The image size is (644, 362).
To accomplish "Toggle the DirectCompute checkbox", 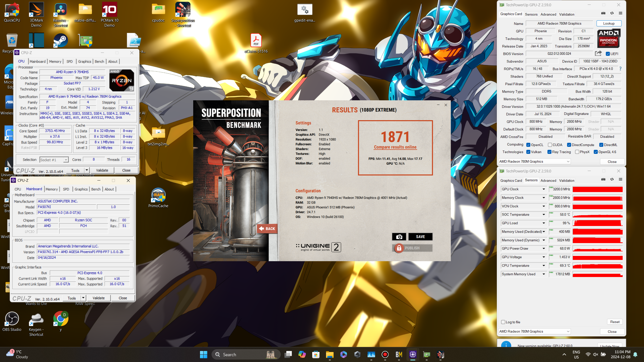I will (x=569, y=145).
